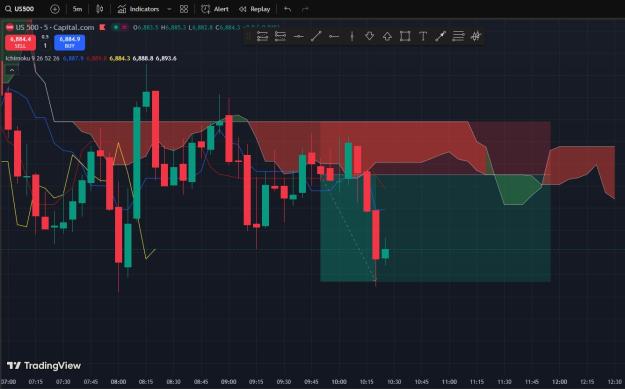Click the red flag icon beside Capital.com
The image size is (625, 389).
click(102, 28)
